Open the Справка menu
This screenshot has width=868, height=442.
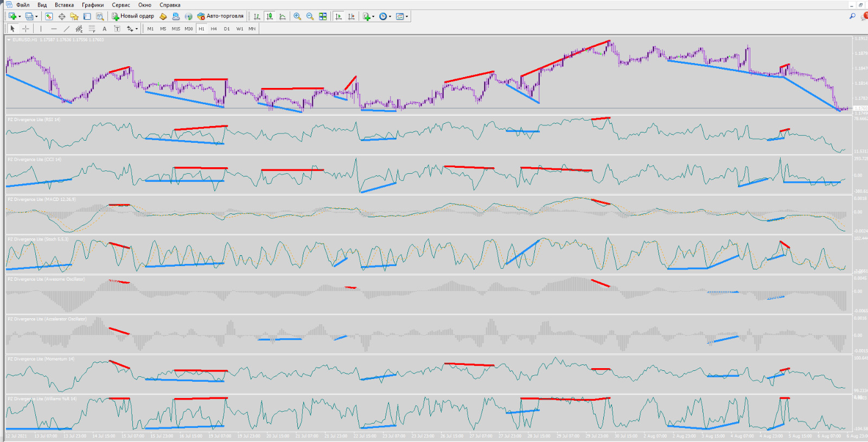[x=170, y=5]
